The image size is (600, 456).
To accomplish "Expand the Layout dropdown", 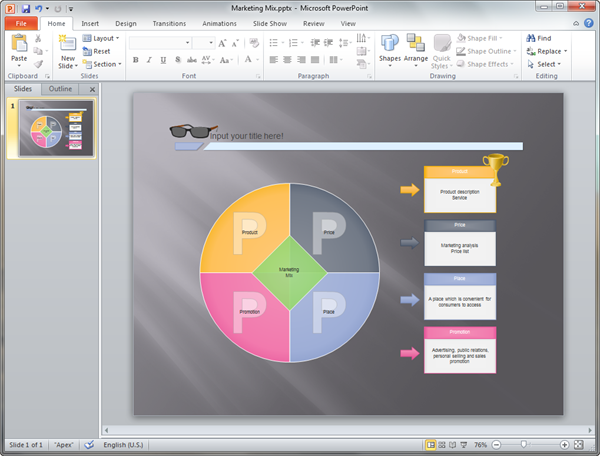I will (x=101, y=38).
